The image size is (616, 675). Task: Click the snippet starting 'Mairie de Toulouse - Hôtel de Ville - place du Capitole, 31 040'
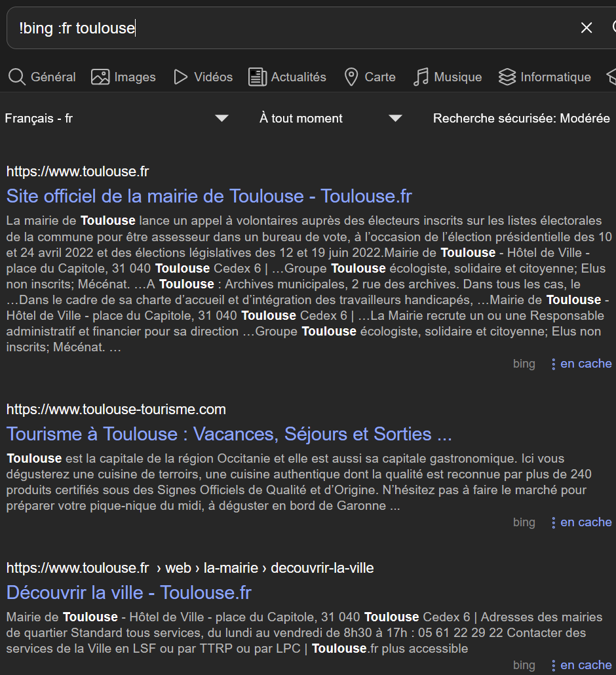[x=304, y=633]
